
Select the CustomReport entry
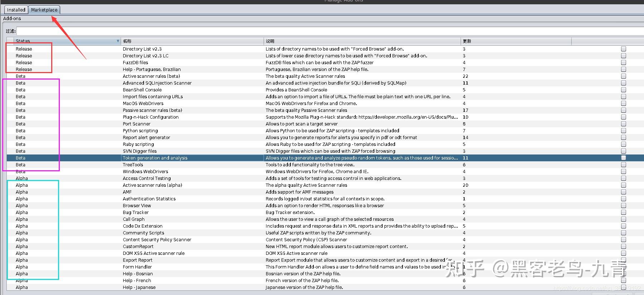coord(138,246)
